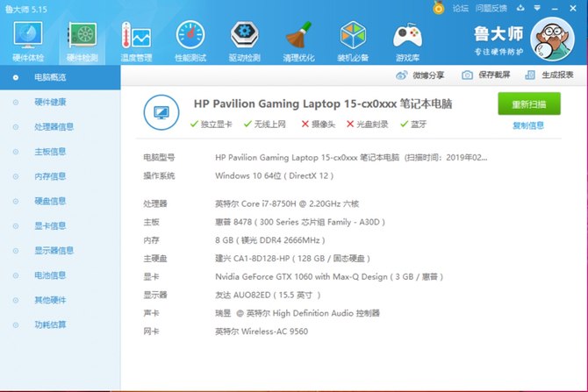588x392 pixels.
Task: Open the title bar dropdown menu arrow
Action: point(537,8)
